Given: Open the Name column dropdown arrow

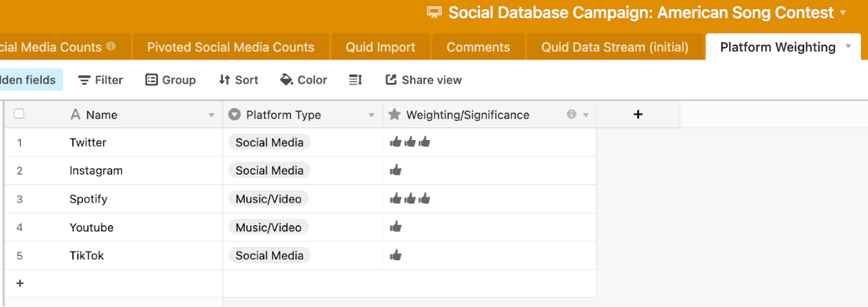Looking at the screenshot, I should [x=212, y=115].
